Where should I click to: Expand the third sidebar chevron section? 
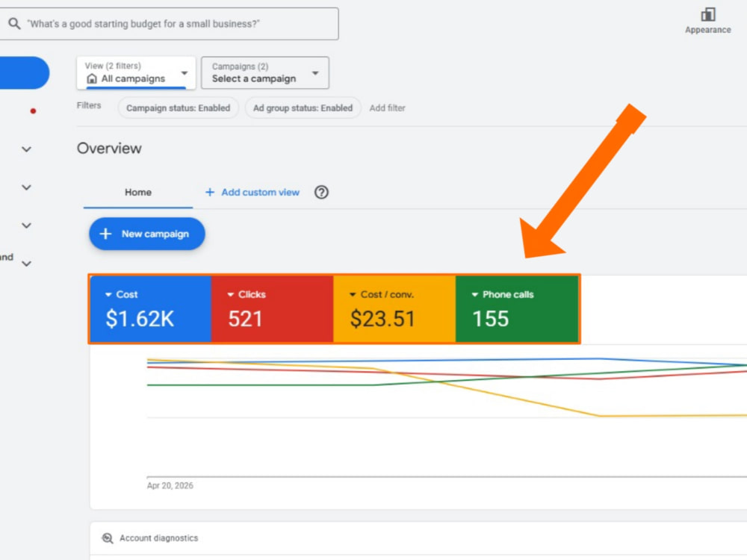pyautogui.click(x=27, y=225)
